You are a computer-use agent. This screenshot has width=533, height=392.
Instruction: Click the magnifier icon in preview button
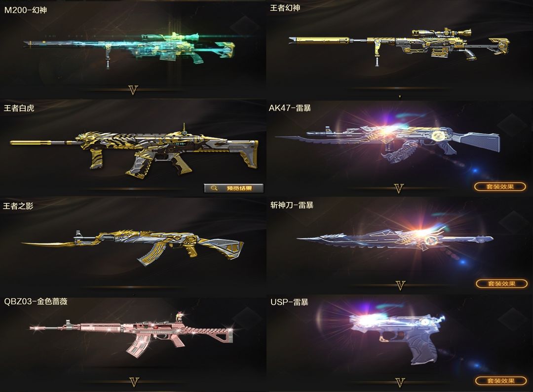point(214,188)
